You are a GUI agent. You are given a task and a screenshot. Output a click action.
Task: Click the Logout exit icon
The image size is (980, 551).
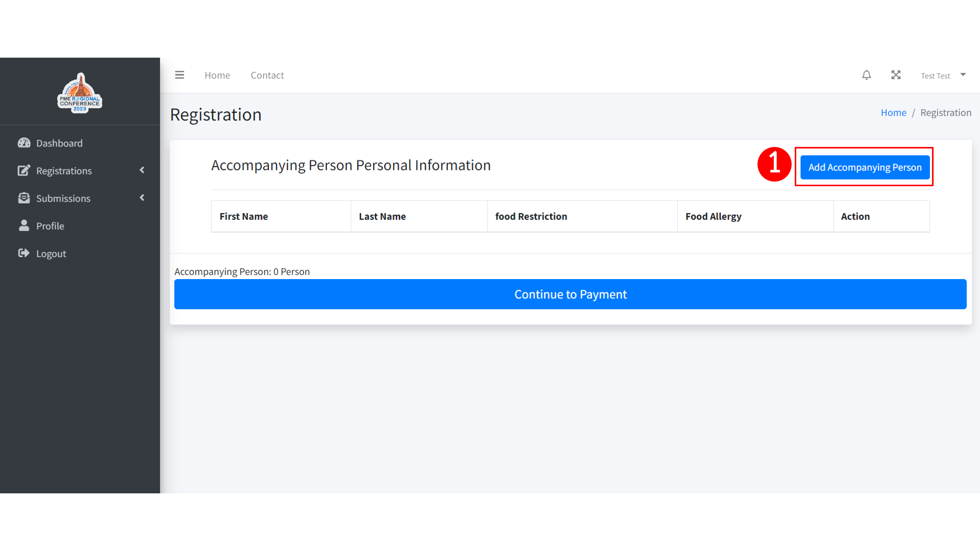[24, 253]
